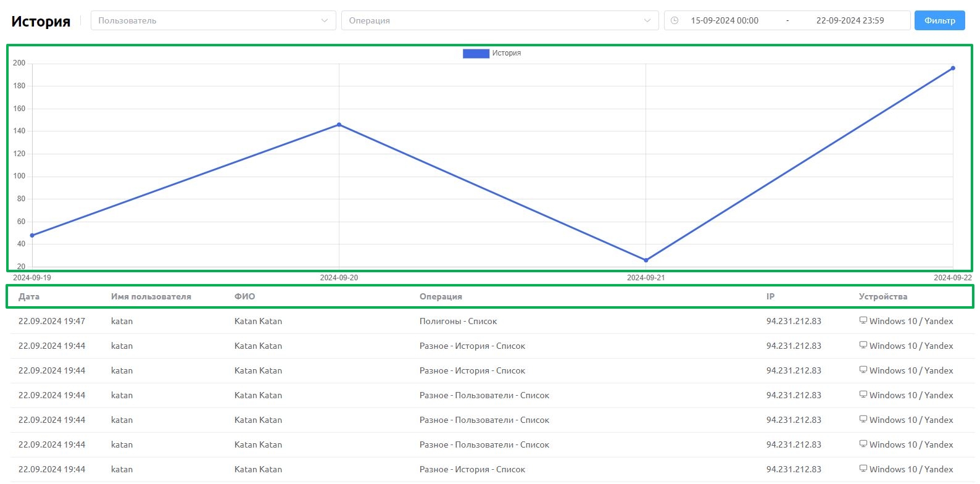Screen dimensions: 980x484
Task: Click chart data point for 2024-09-21
Action: coord(646,260)
